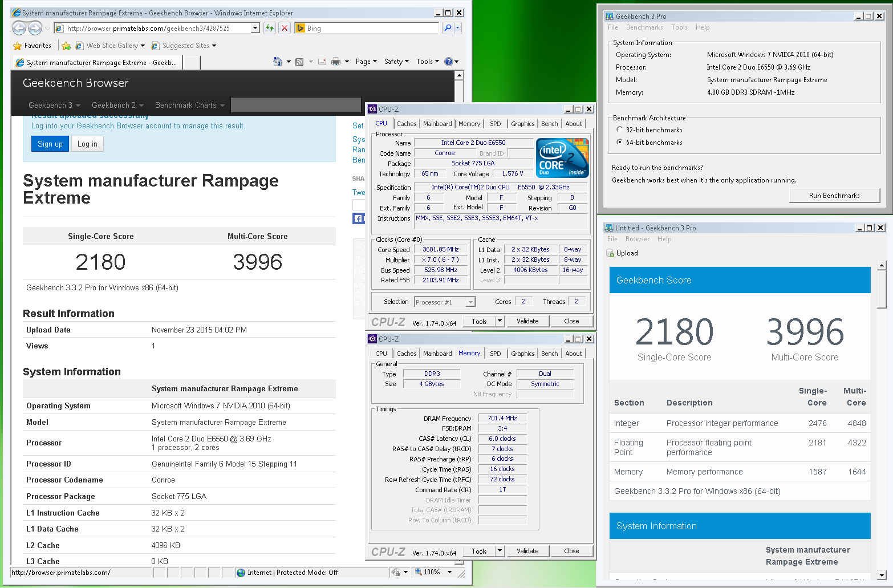Screen dimensions: 893x588
Task: Click the Intel Core 2 Duo logo
Action: tap(563, 158)
